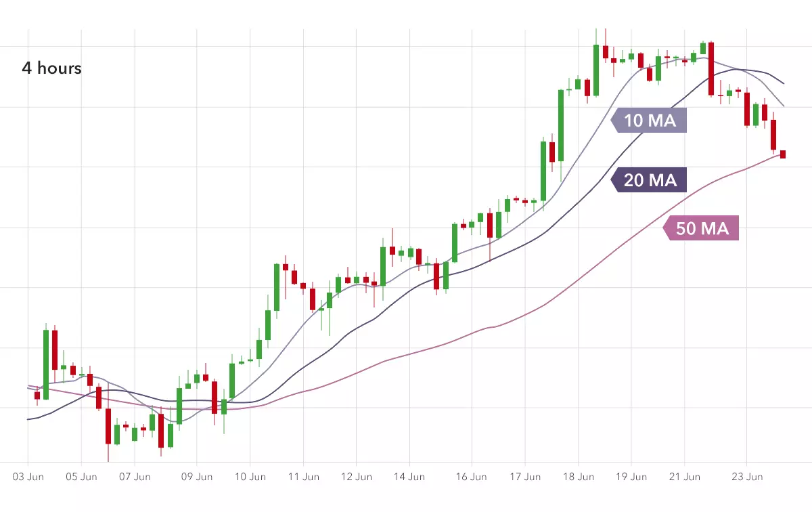Select the 16 Jun date label
The width and height of the screenshot is (812, 512).
click(x=472, y=477)
